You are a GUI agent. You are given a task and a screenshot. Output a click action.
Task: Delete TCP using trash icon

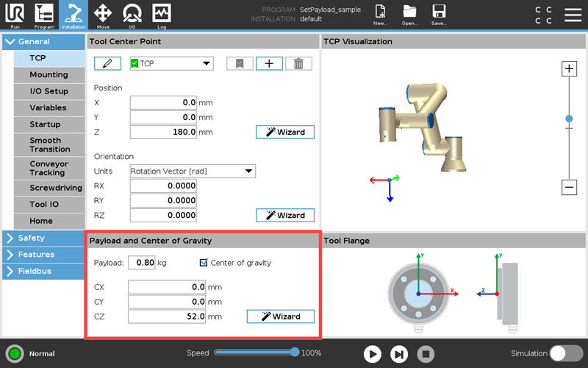[298, 64]
